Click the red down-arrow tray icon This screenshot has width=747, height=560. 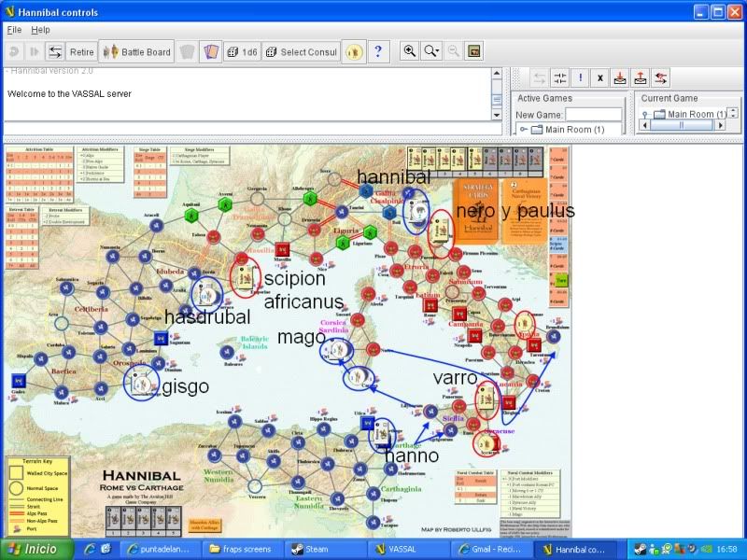click(620, 78)
